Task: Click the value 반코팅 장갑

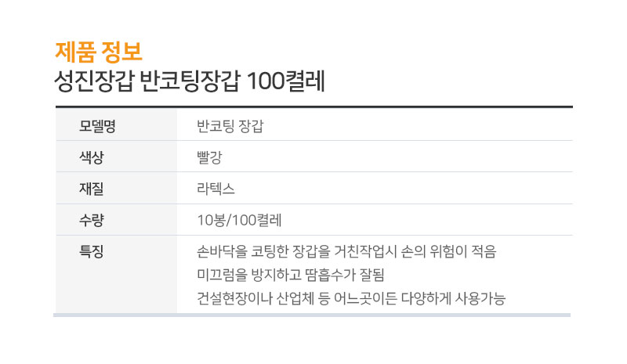Action: click(230, 126)
